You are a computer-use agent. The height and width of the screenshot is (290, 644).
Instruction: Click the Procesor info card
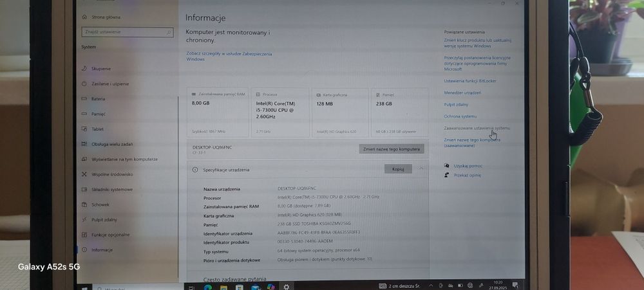point(280,112)
